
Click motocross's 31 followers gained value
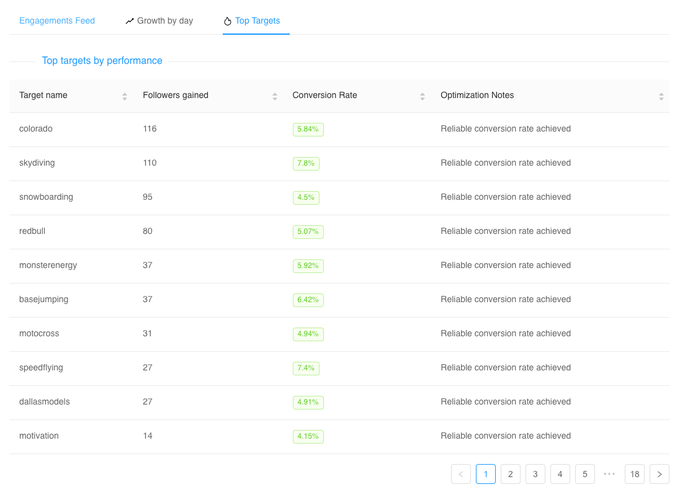tap(147, 333)
